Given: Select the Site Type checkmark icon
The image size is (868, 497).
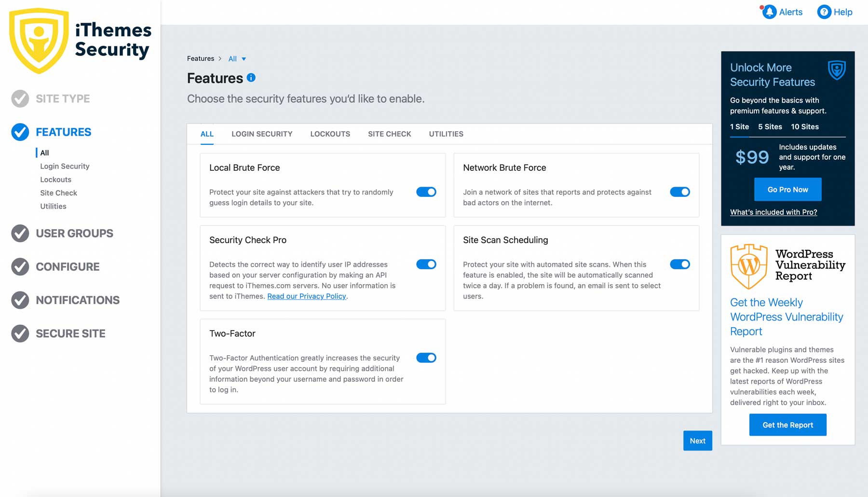Looking at the screenshot, I should (20, 98).
